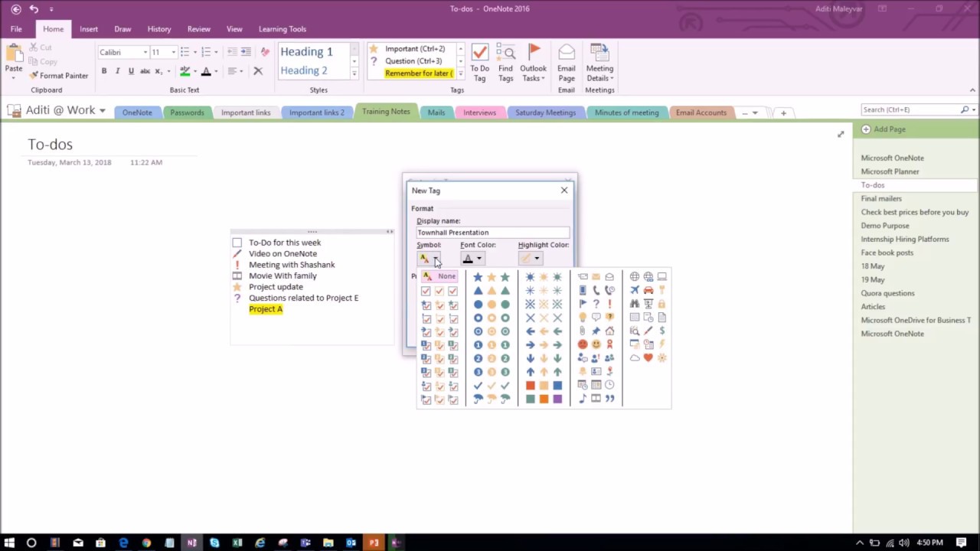Pick the blue up arrow symbol
This screenshot has height=551, width=980.
click(x=531, y=372)
